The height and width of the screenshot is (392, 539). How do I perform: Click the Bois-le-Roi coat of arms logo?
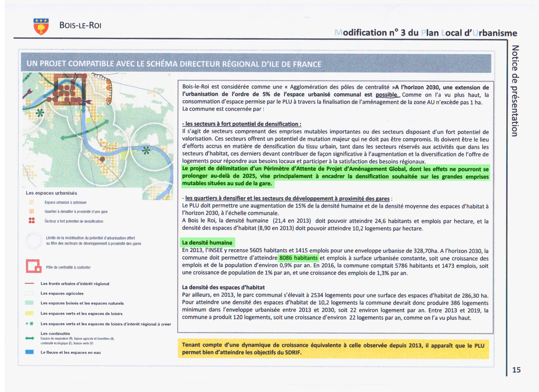[41, 26]
